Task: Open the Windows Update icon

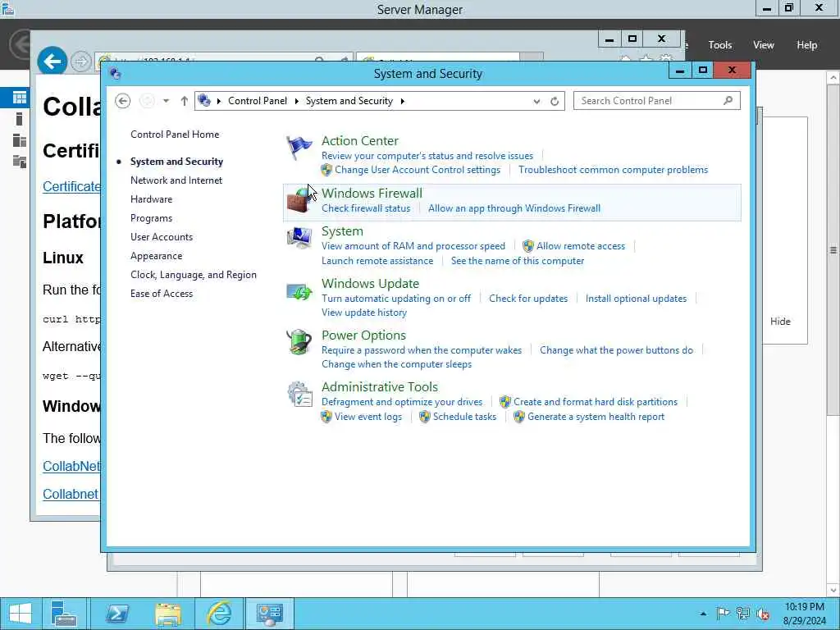Action: [x=299, y=292]
